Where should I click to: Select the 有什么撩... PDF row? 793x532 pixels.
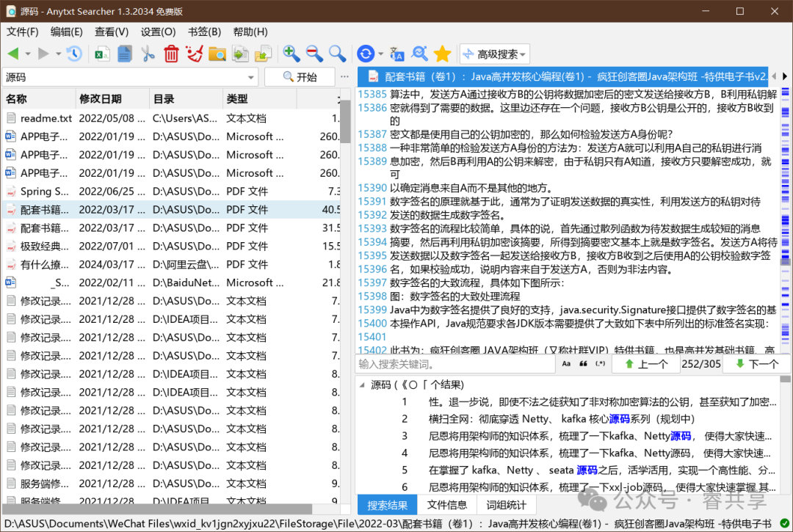(171, 264)
